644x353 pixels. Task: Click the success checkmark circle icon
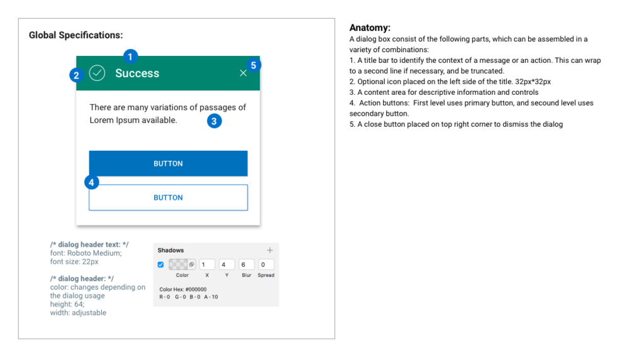(97, 73)
